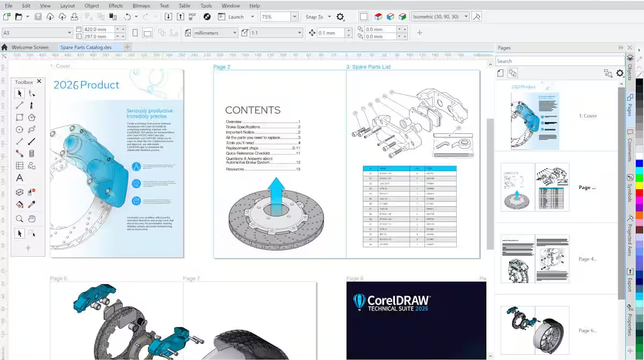The width and height of the screenshot is (644, 360).
Task: Click the home icon beside Welcome Screen tab
Action: click(5, 47)
